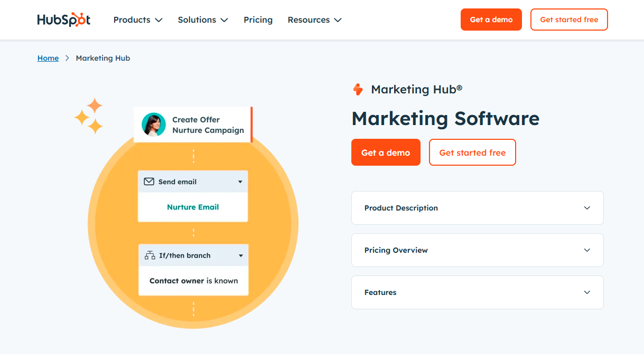Click the woman's avatar on campaign card
The image size is (644, 362).
(x=154, y=125)
